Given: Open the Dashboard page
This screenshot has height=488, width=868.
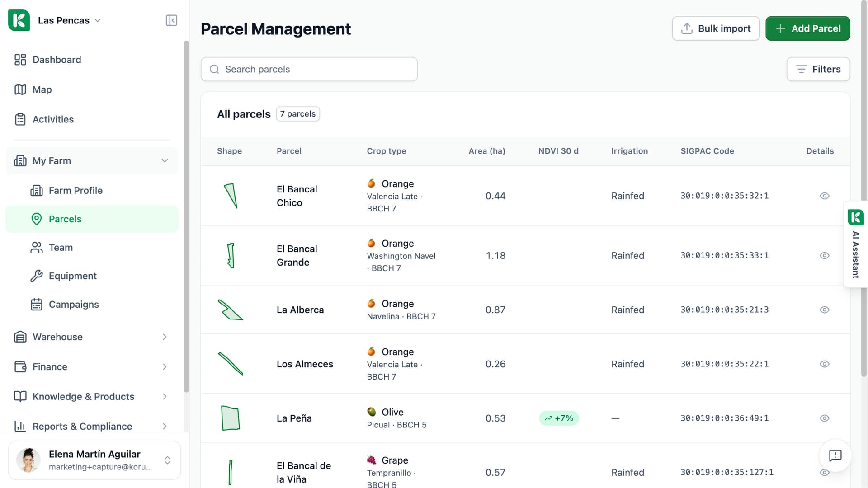Looking at the screenshot, I should pyautogui.click(x=92, y=60).
